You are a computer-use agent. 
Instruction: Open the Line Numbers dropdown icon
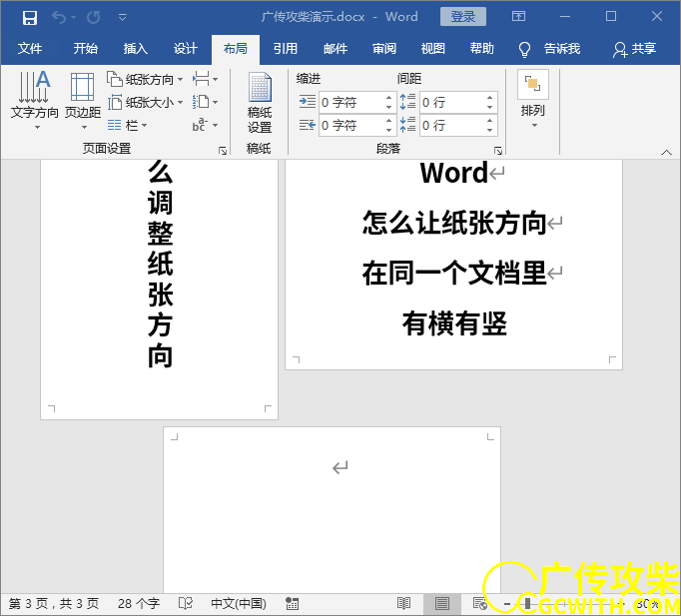click(205, 103)
